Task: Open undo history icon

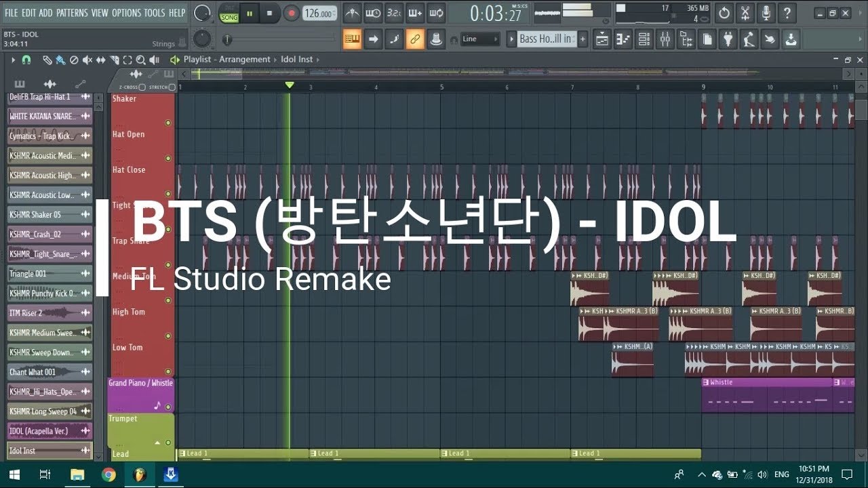Action: click(724, 13)
